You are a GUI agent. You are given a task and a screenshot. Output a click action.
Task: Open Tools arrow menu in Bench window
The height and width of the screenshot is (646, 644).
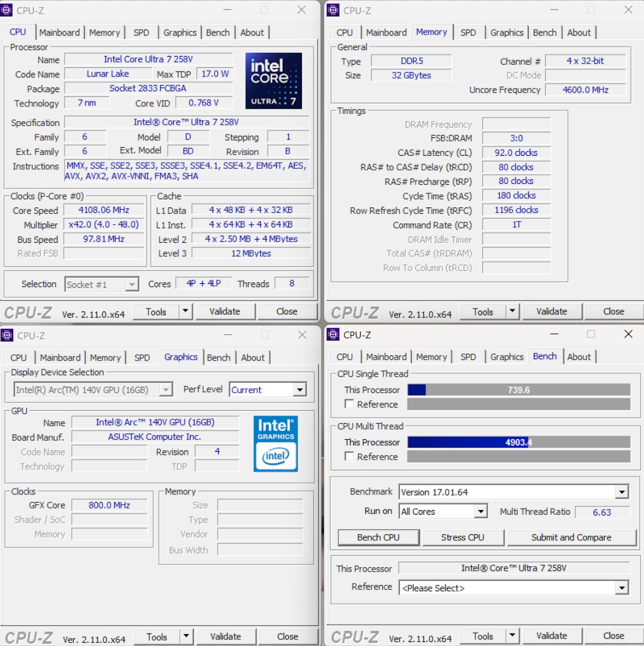[x=512, y=636]
